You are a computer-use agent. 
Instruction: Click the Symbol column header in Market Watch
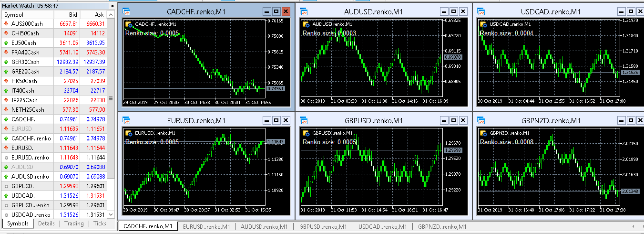coord(26,15)
